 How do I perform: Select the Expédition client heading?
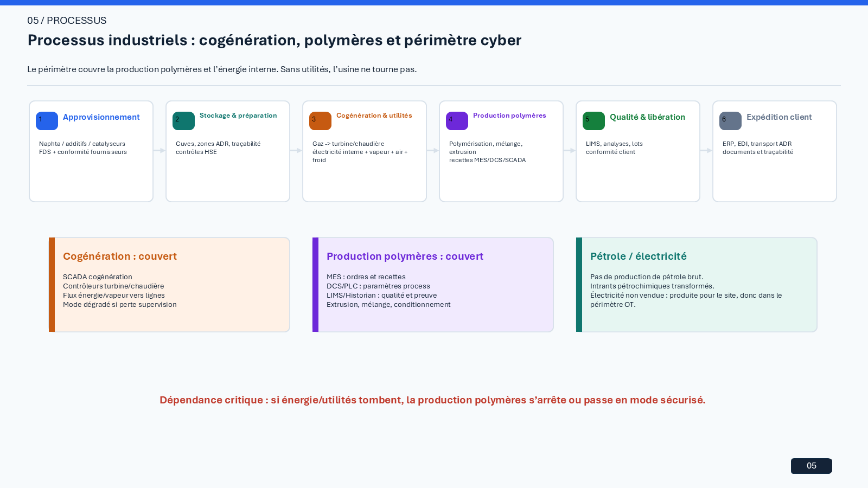click(779, 117)
